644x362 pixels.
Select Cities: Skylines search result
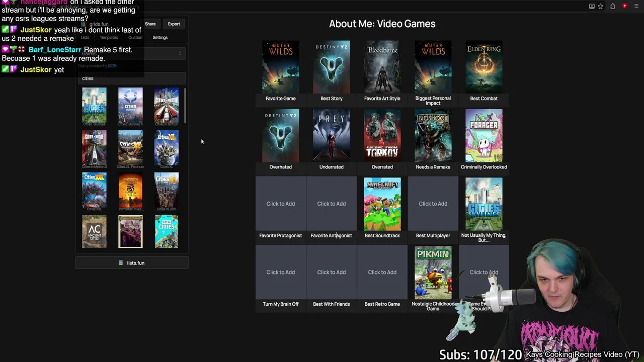(x=94, y=106)
